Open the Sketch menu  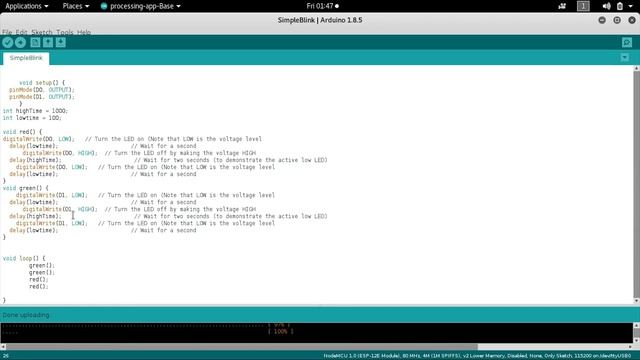pyautogui.click(x=42, y=32)
